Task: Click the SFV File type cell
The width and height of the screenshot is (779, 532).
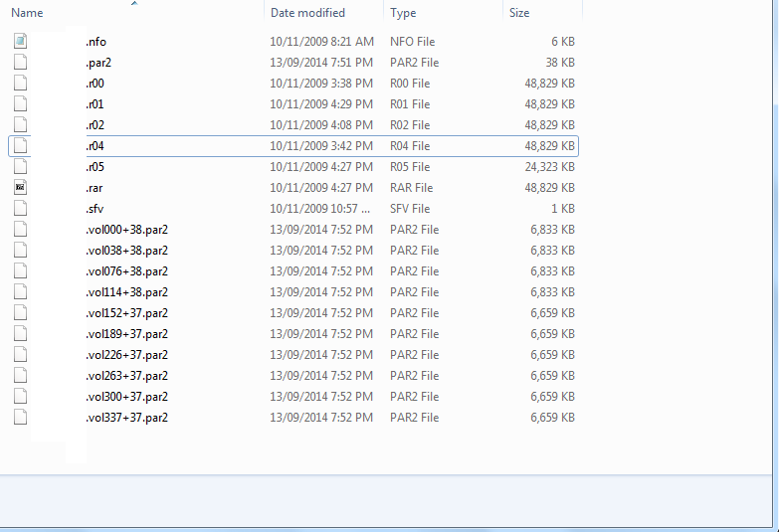Action: [410, 209]
